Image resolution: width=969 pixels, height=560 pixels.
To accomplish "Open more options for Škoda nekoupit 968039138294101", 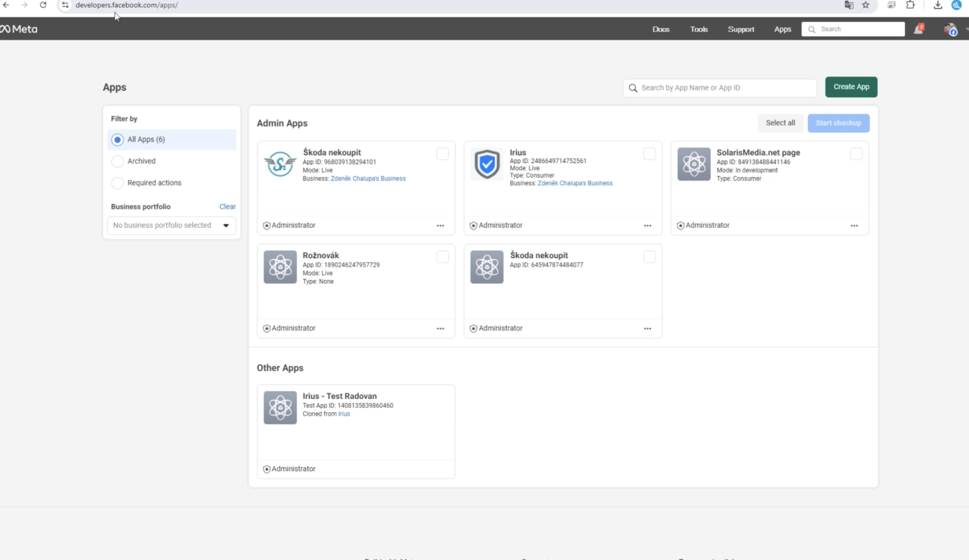I will (x=440, y=226).
